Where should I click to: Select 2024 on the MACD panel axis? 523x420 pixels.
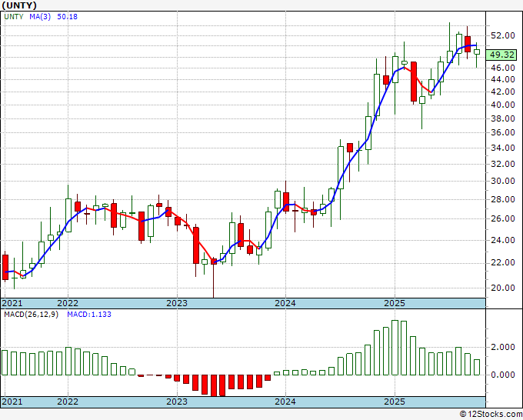pos(285,402)
